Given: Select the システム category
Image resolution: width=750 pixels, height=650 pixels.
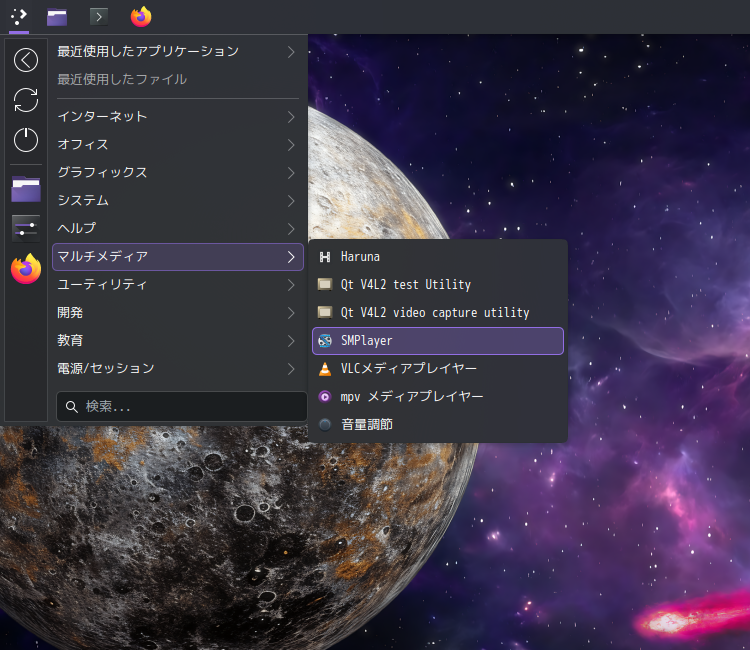Looking at the screenshot, I should pyautogui.click(x=178, y=201).
